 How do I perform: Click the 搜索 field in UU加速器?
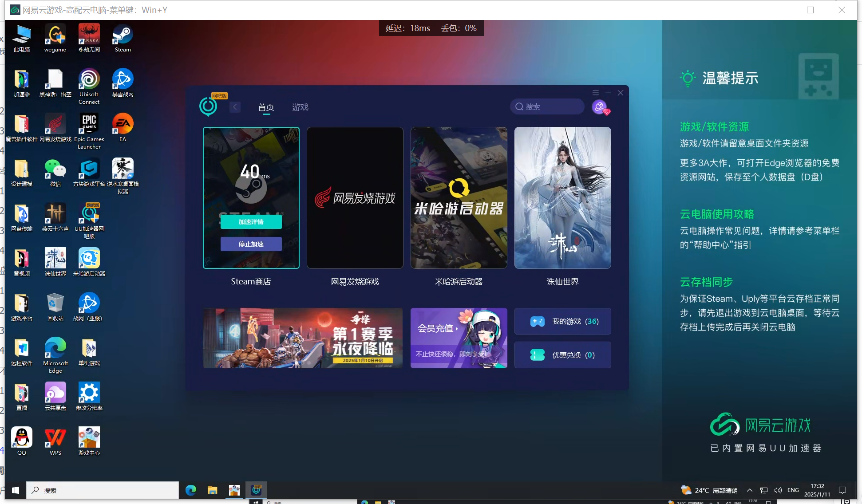(x=547, y=106)
